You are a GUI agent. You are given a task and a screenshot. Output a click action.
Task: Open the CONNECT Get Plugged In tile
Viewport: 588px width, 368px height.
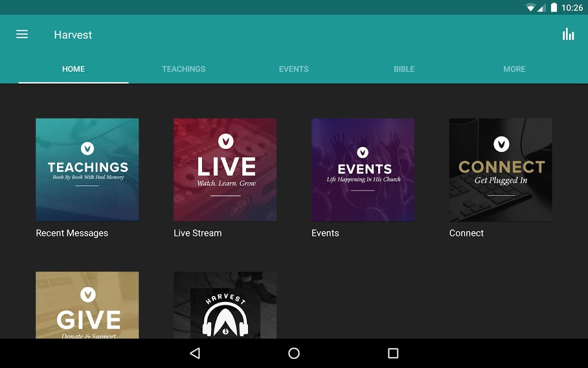[x=501, y=170]
